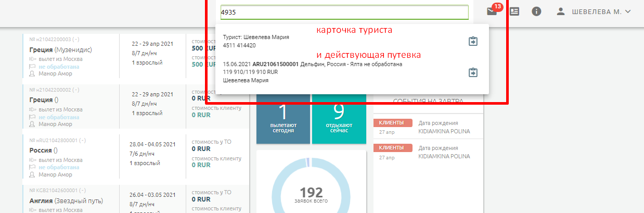Click the info circle icon in header
Screen dimensions: 644x213
(537, 11)
